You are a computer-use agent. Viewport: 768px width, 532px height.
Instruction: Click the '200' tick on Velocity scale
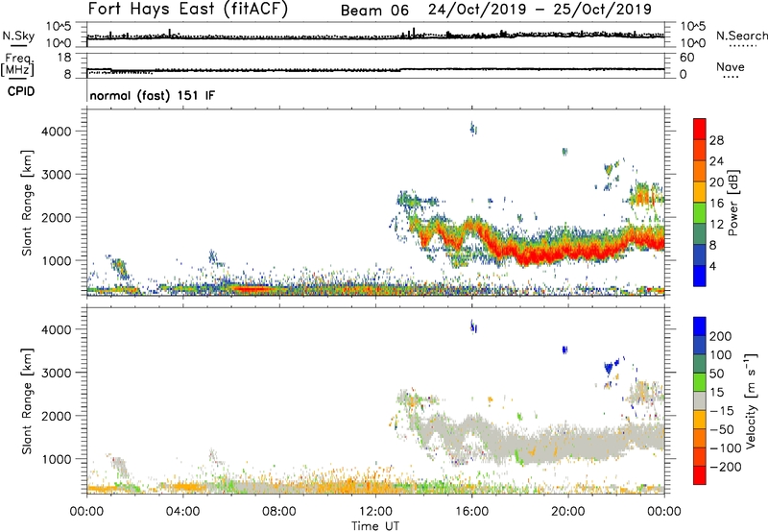tap(721, 336)
